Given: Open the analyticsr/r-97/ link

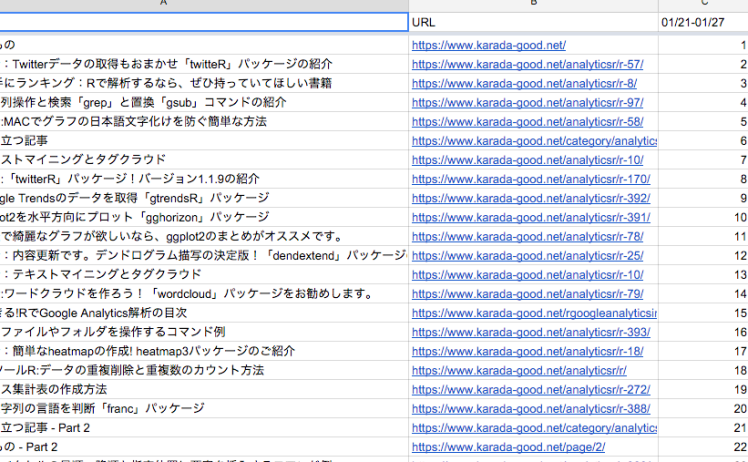Looking at the screenshot, I should 527,102.
